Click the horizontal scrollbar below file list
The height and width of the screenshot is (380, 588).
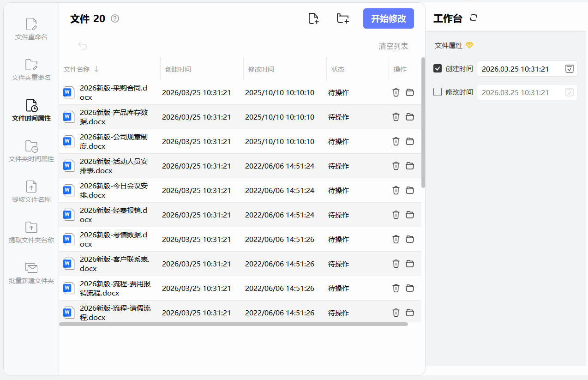pyautogui.click(x=234, y=324)
